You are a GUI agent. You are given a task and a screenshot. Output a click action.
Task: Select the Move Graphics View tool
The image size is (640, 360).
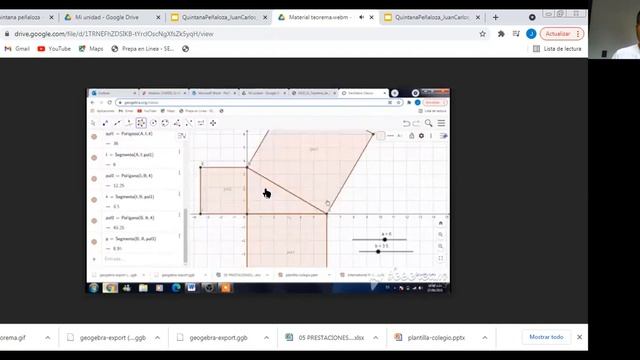[213, 123]
